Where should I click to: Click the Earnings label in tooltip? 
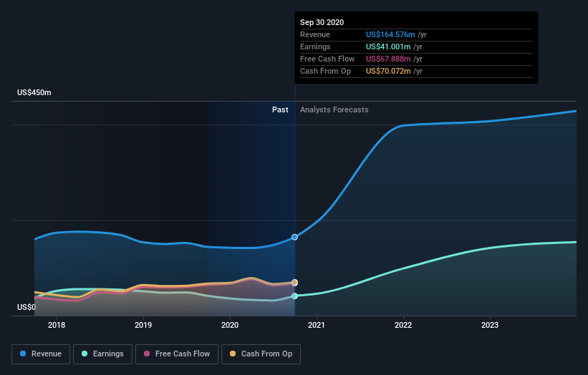(315, 47)
